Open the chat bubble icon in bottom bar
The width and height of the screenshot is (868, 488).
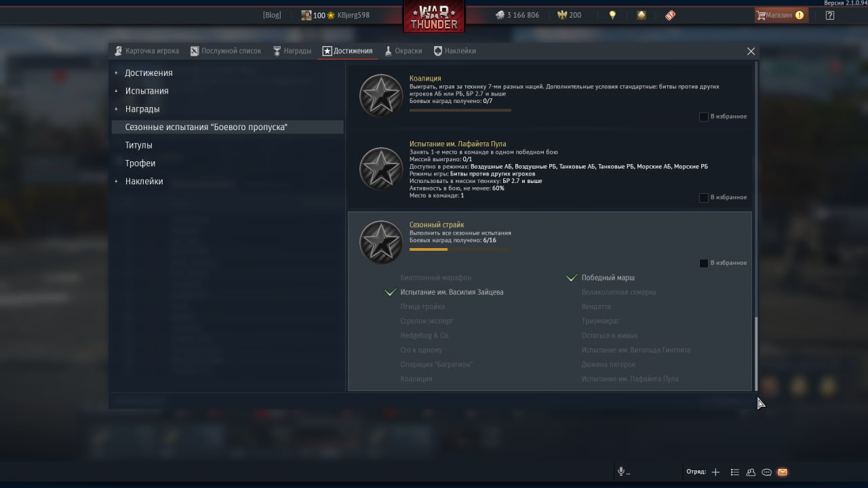[766, 472]
